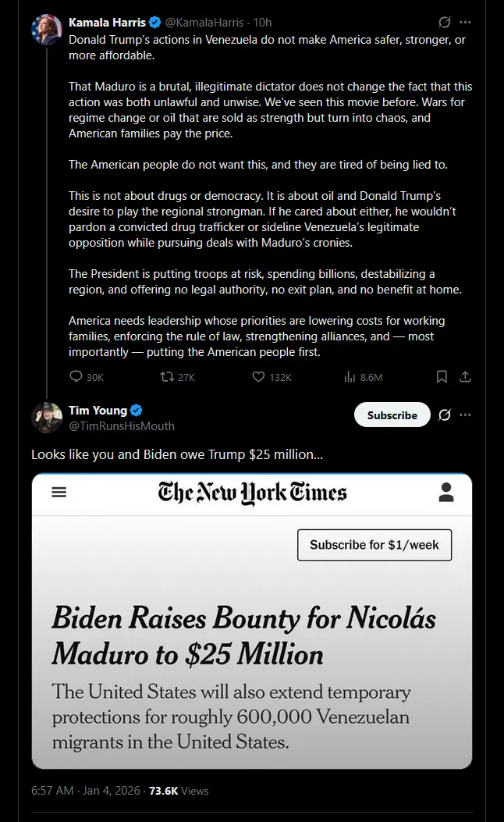Reply to Kamala Harris's post
The image size is (504, 822).
coord(76,377)
